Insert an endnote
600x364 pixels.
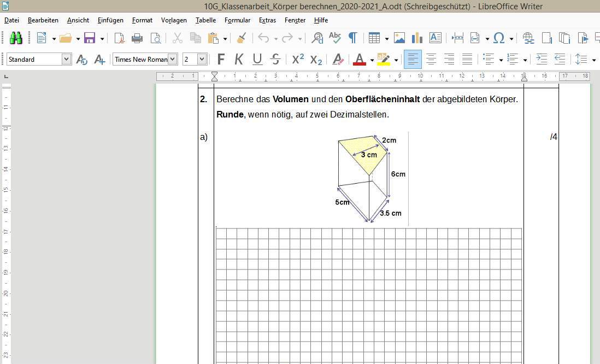coord(564,38)
